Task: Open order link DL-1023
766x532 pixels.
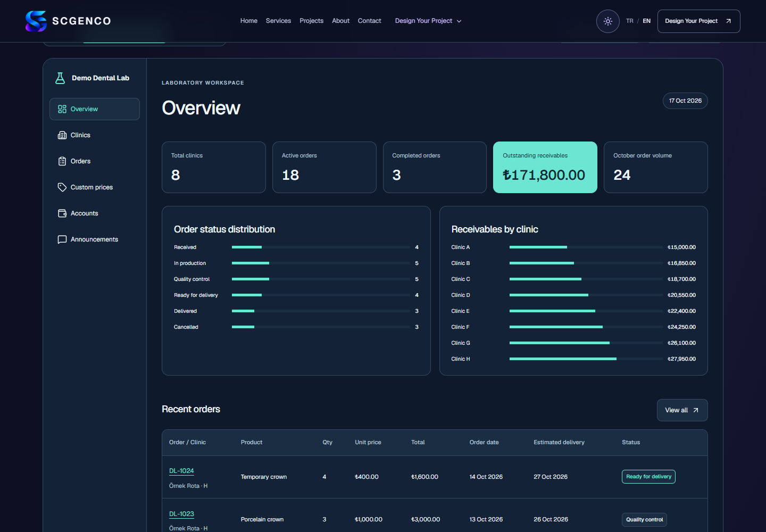Action: [181, 514]
